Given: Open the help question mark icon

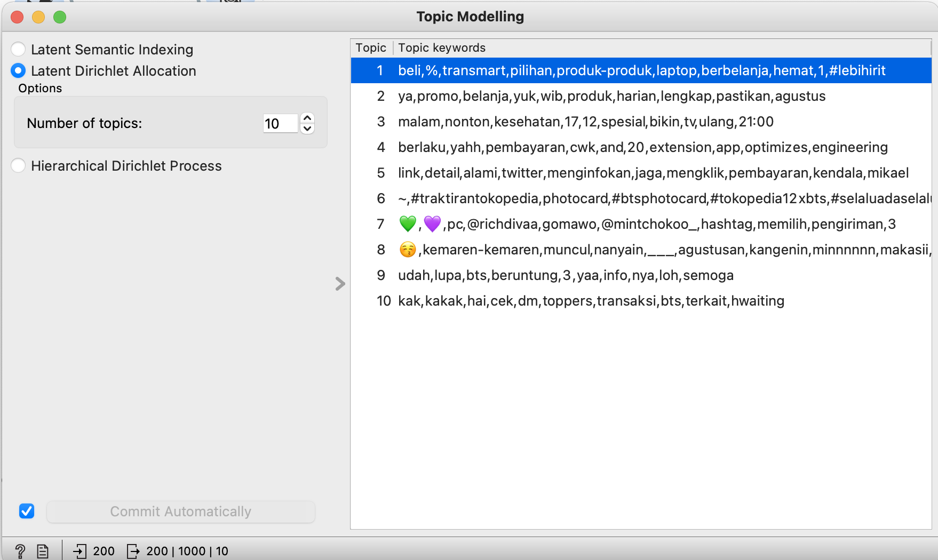Looking at the screenshot, I should (20, 551).
